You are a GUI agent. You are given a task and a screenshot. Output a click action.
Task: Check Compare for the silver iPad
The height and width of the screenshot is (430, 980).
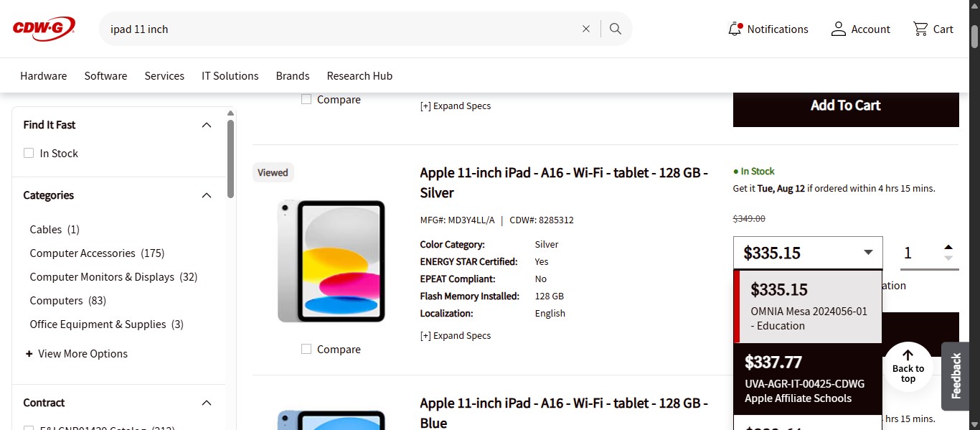[306, 349]
